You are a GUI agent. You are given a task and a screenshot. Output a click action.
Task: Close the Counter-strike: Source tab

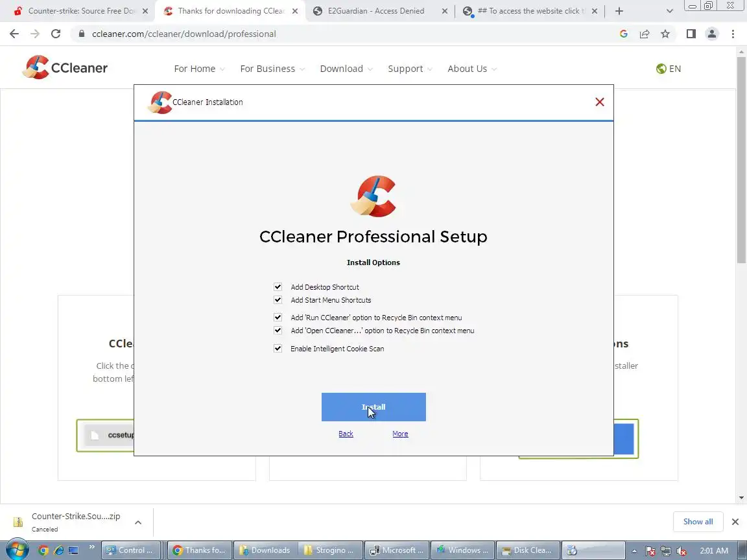click(x=145, y=11)
